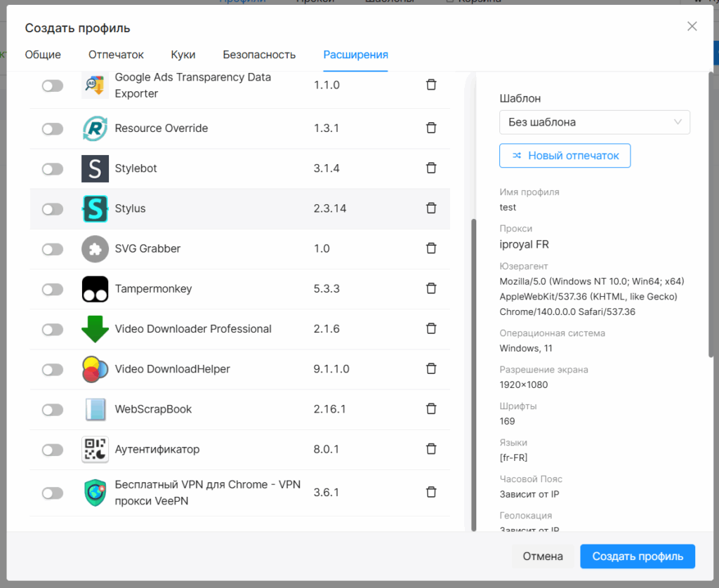Screen dimensions: 719x588
Task: Click the SVG Grabber extension name
Action: point(147,248)
